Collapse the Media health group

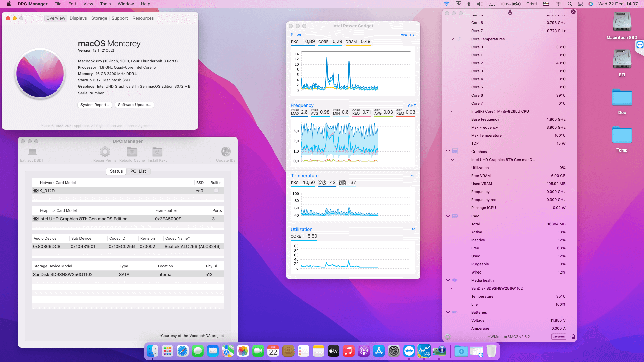[x=448, y=280]
